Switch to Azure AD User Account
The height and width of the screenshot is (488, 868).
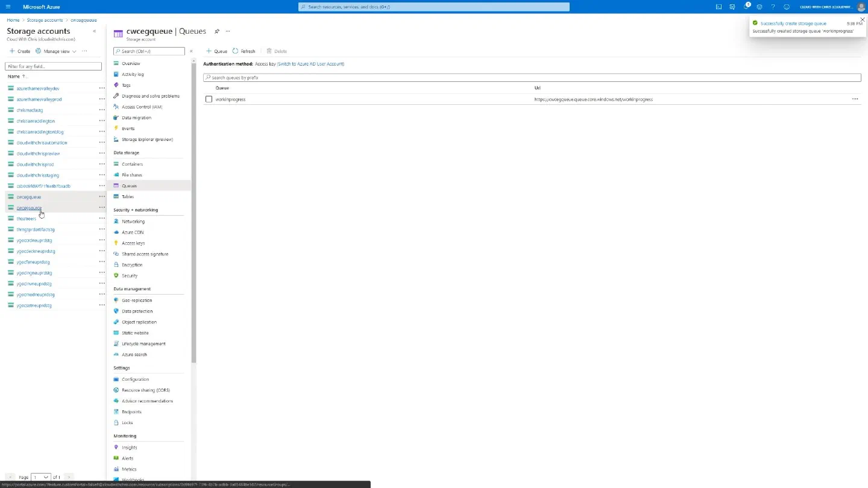[x=310, y=64]
